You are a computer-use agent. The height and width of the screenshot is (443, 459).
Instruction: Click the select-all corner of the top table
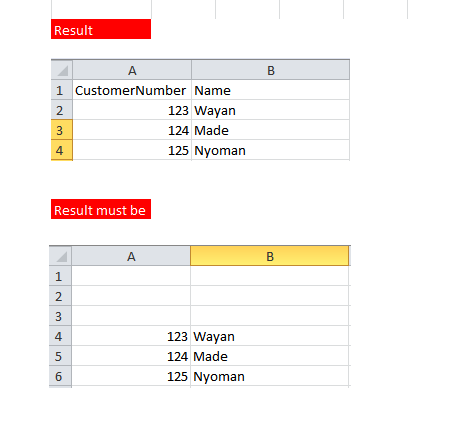[x=62, y=70]
